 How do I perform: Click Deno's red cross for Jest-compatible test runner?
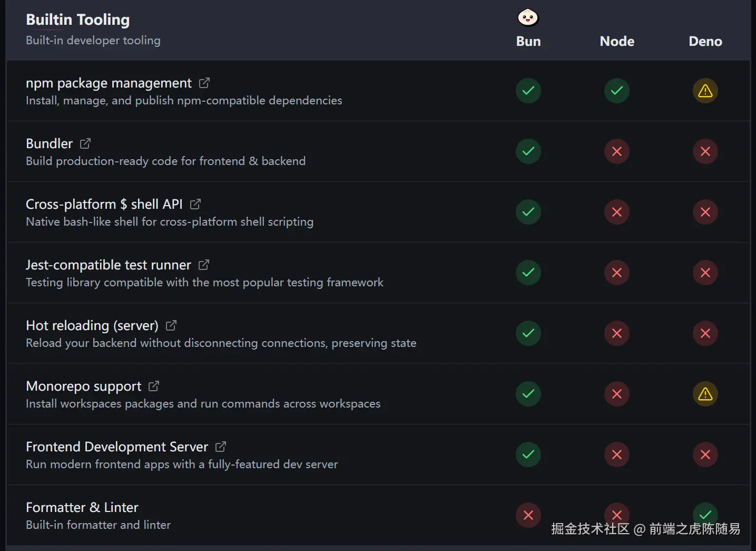[x=705, y=273]
